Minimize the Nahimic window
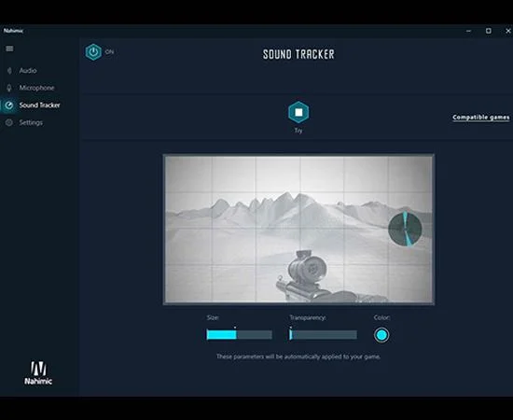The width and height of the screenshot is (513, 420). tap(468, 31)
